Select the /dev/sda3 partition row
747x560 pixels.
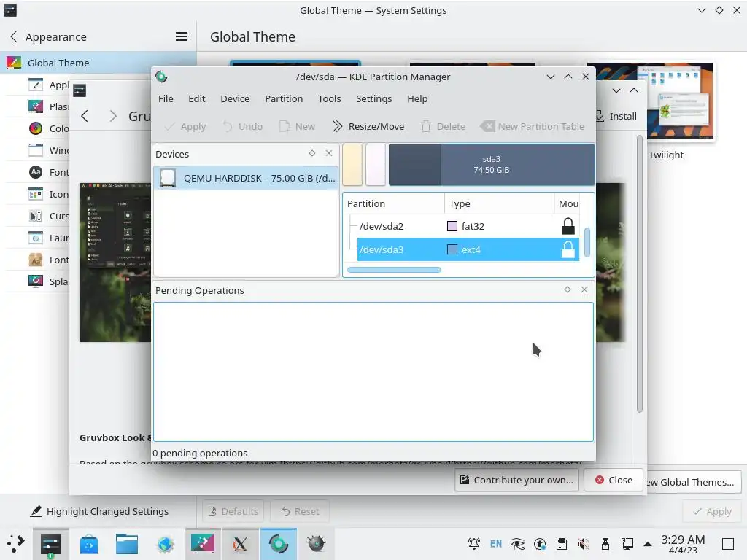click(468, 249)
